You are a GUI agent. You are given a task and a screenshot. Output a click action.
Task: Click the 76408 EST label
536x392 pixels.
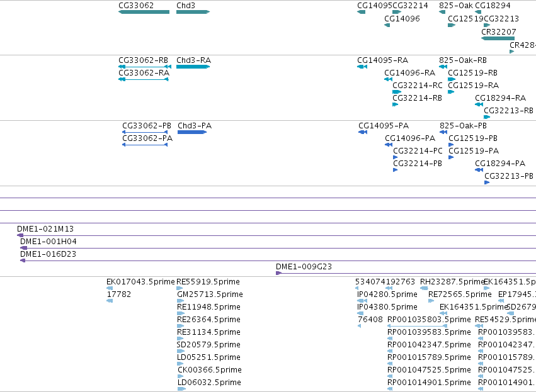[370, 320]
